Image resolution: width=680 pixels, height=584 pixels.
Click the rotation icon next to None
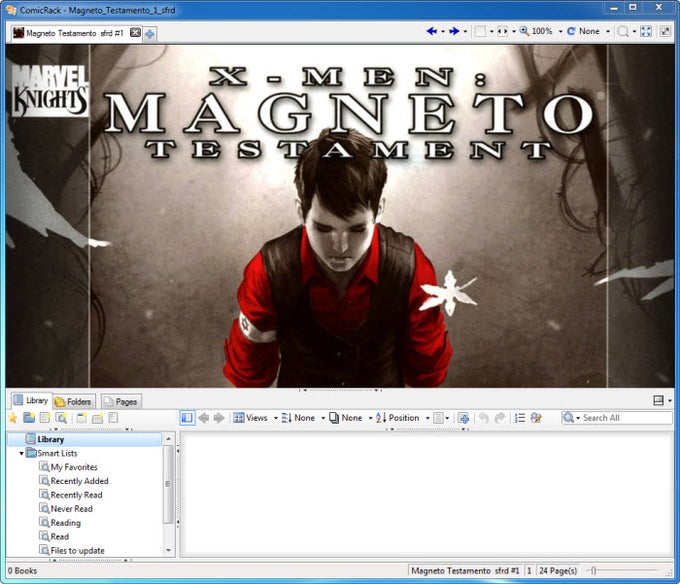[571, 31]
